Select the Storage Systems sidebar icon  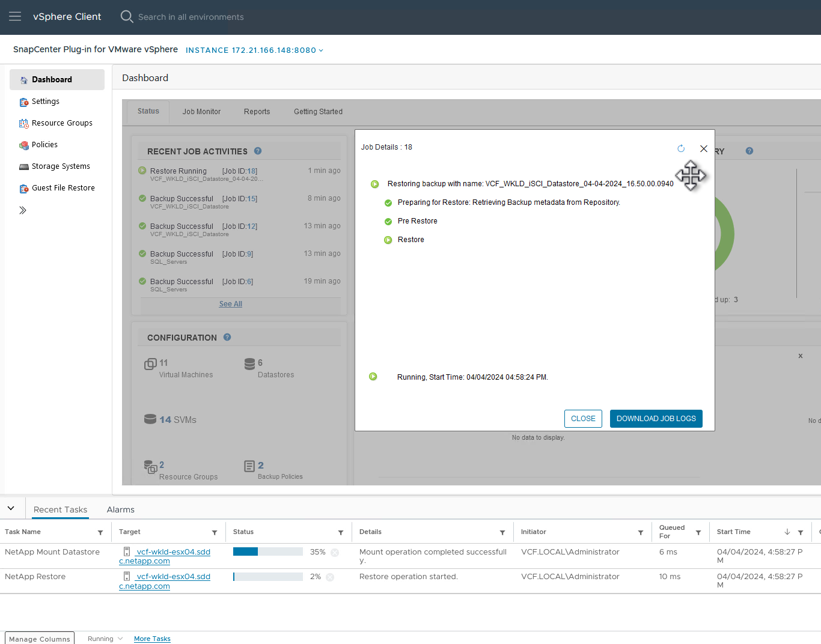[x=24, y=167]
